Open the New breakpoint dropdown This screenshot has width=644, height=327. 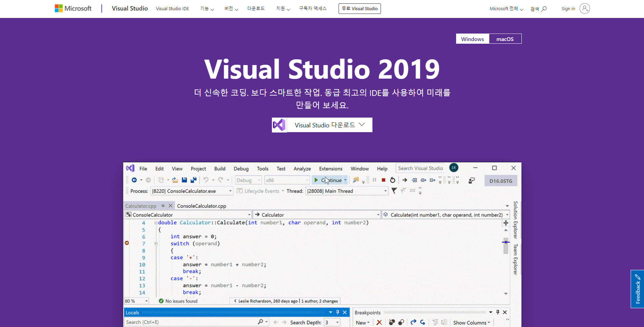click(363, 323)
